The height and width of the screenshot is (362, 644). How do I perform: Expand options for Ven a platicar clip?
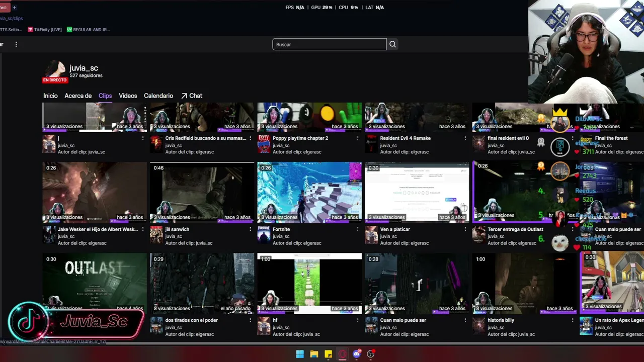coord(465,229)
